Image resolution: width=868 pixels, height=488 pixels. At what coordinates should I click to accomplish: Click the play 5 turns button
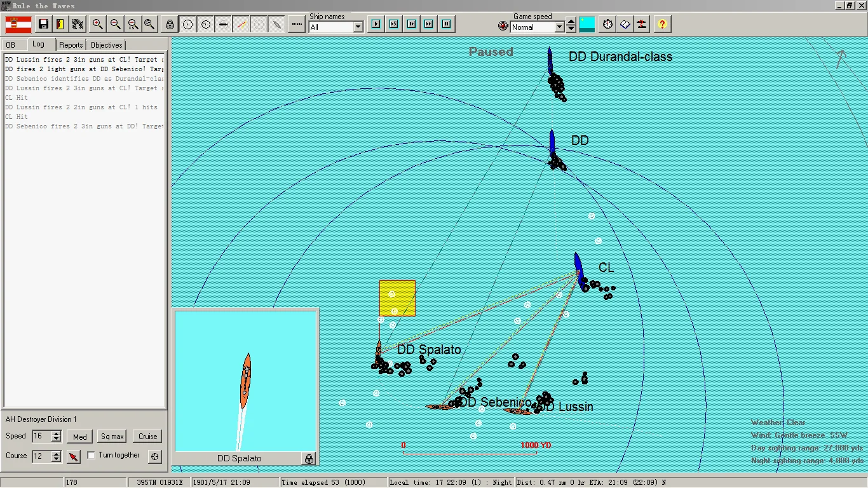pyautogui.click(x=394, y=24)
